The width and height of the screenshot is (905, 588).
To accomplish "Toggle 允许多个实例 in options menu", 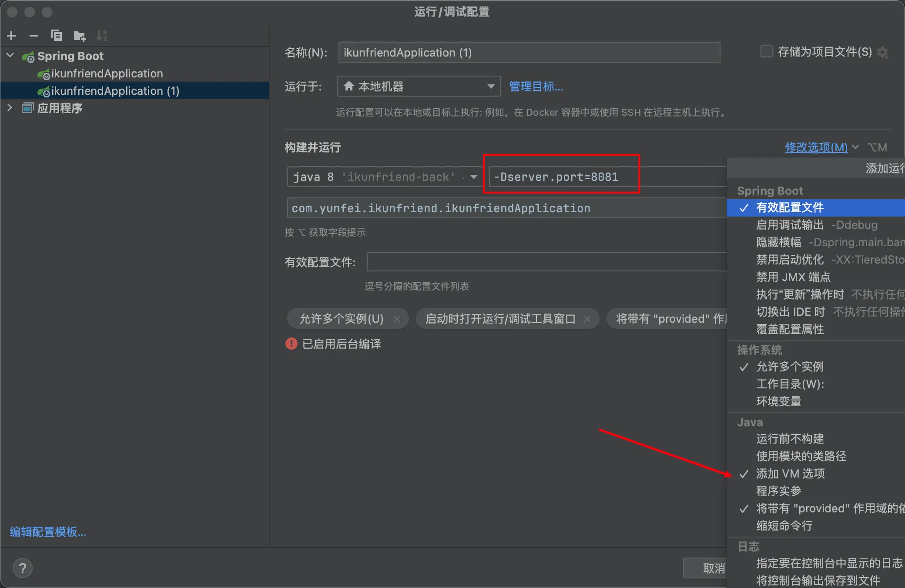I will [x=816, y=367].
